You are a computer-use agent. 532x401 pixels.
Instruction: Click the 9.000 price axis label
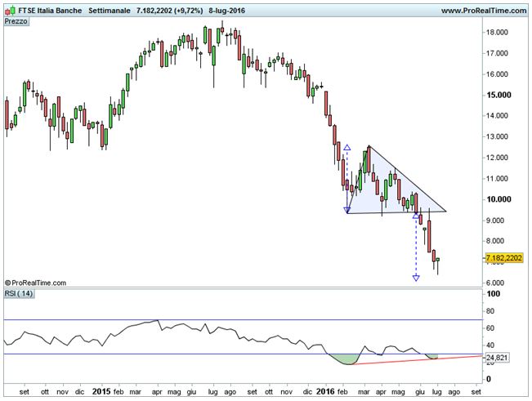pos(497,221)
